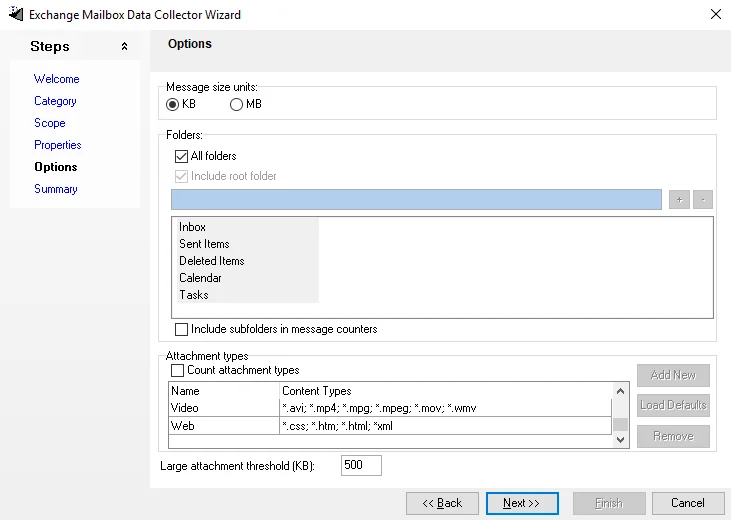The height and width of the screenshot is (520, 731).
Task: Select Calendar in folder list
Action: pyautogui.click(x=200, y=278)
